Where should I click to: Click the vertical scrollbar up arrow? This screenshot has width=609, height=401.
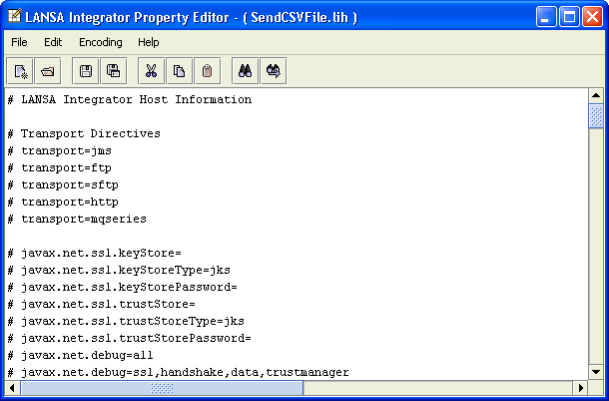[x=596, y=96]
